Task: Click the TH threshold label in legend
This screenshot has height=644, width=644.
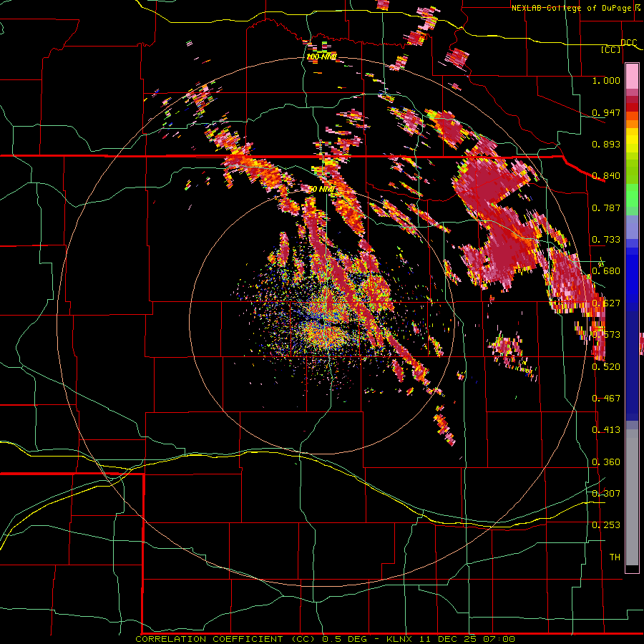Action: pyautogui.click(x=615, y=557)
